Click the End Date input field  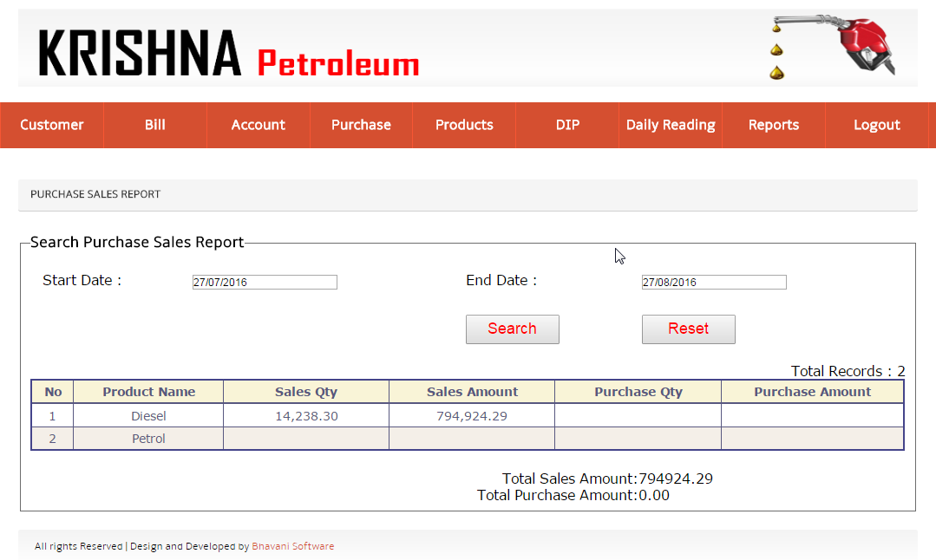point(714,282)
